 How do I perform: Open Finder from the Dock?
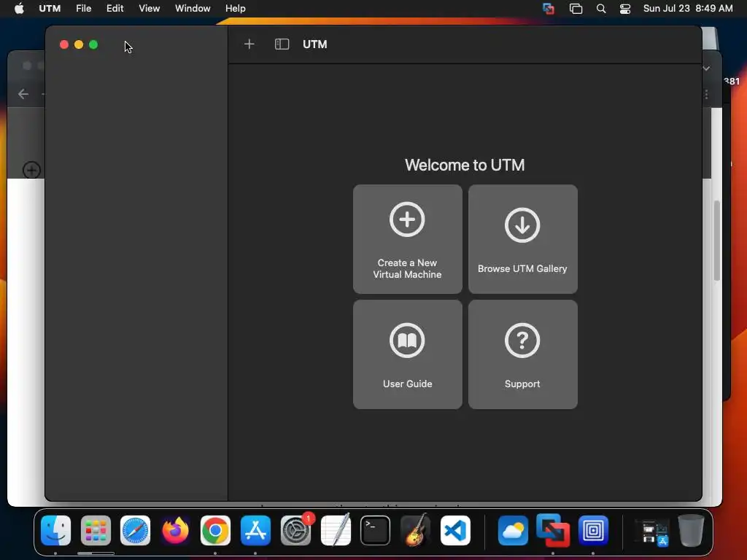click(55, 530)
